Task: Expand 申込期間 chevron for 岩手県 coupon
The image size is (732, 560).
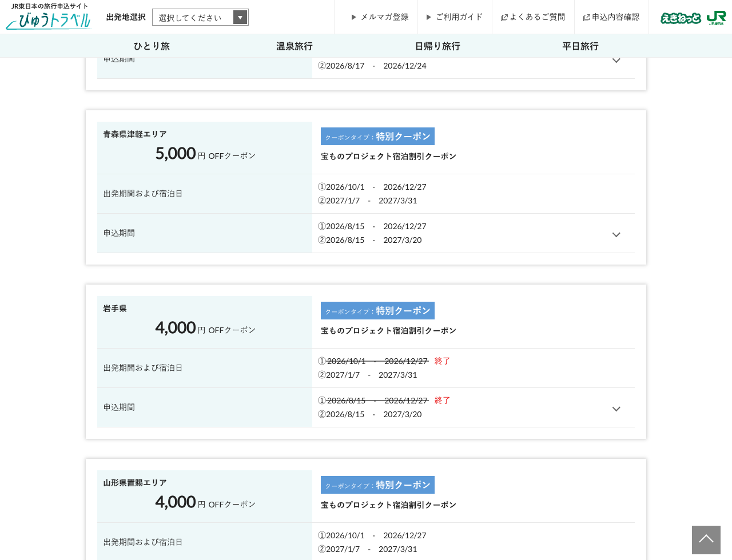Action: click(616, 409)
